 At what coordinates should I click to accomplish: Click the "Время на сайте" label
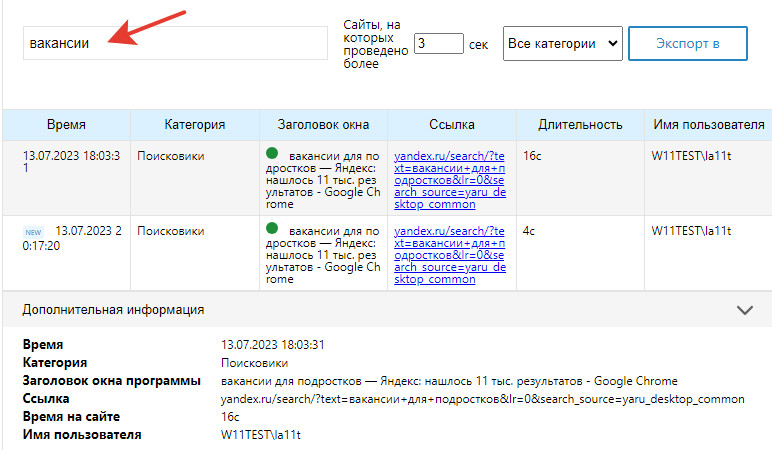coord(71,417)
